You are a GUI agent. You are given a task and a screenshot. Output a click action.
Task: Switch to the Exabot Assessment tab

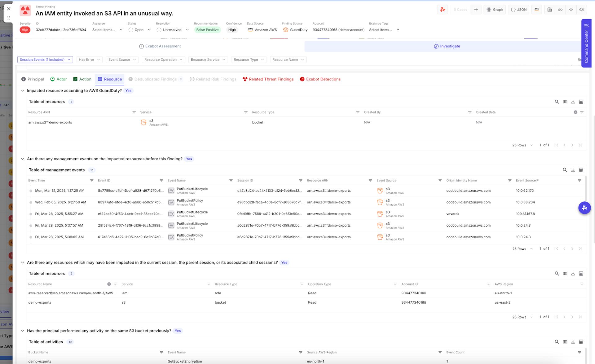[160, 46]
